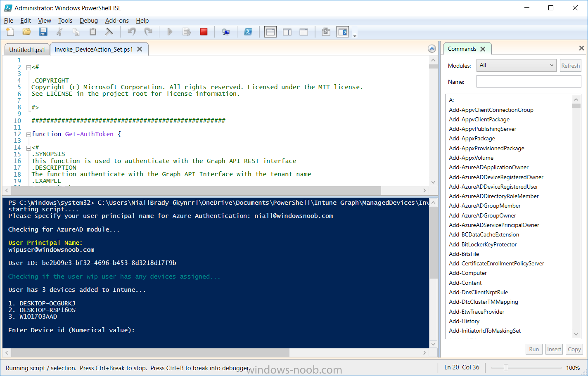Open the Edit menu

pyautogui.click(x=26, y=21)
